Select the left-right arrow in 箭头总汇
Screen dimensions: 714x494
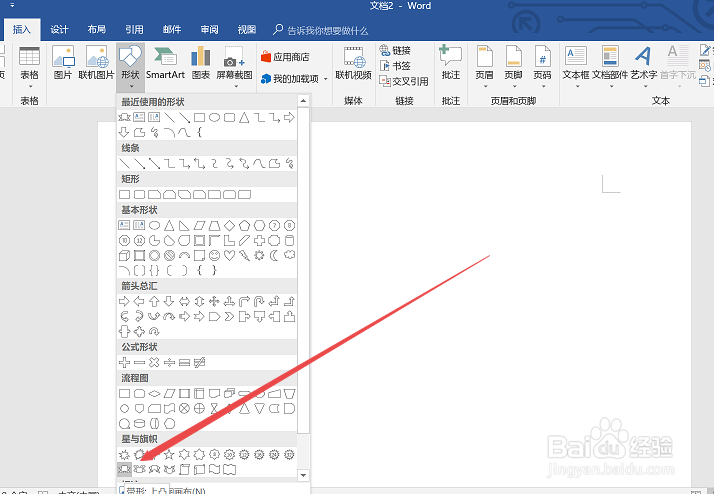184,301
